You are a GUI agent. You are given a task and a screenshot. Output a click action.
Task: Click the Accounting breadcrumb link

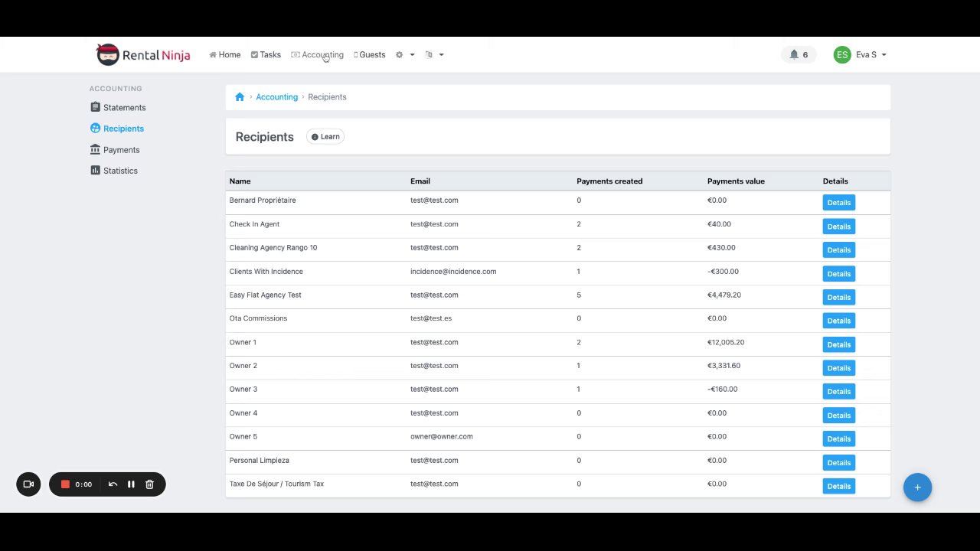(276, 97)
